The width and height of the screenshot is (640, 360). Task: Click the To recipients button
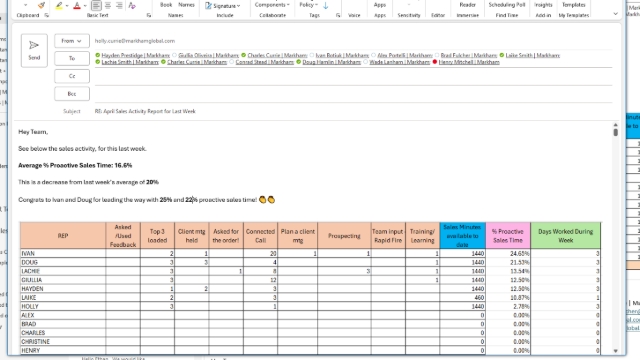pos(72,58)
